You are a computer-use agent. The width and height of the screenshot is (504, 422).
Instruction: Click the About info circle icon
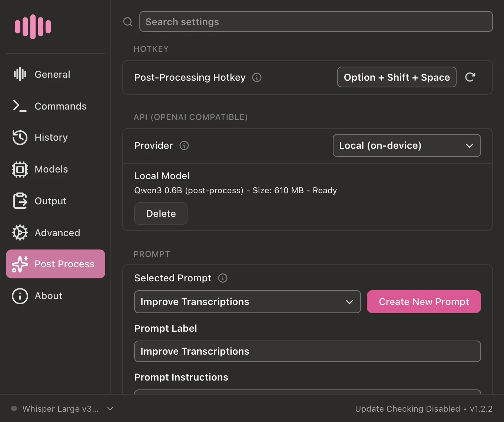click(20, 296)
